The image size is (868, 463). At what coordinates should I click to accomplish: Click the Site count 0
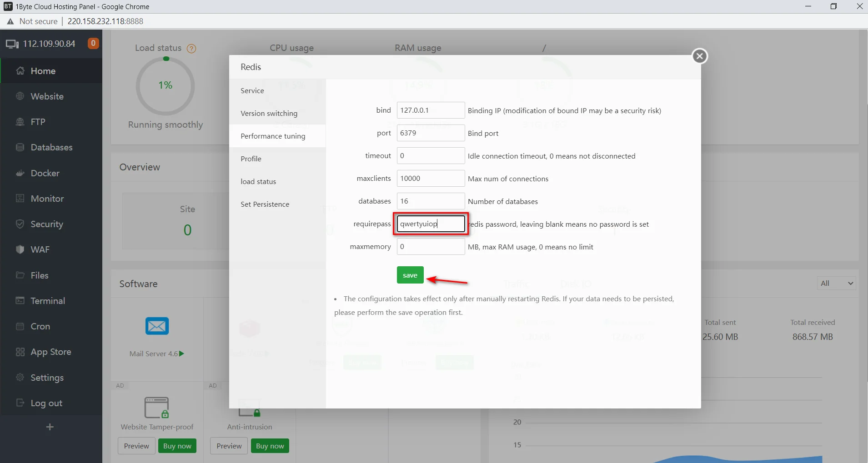point(187,230)
